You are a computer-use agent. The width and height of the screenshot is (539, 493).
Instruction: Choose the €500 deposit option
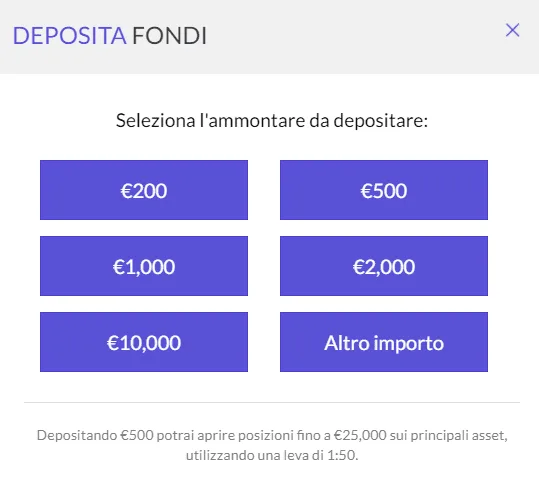coord(384,190)
